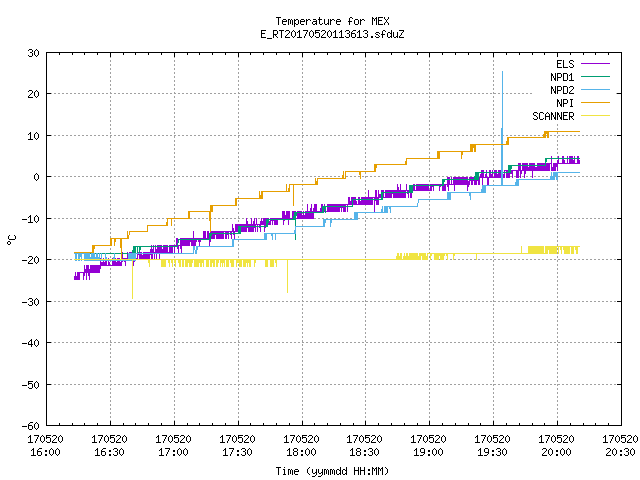
Task: Click the °C y-axis unit label
Action: (11, 240)
